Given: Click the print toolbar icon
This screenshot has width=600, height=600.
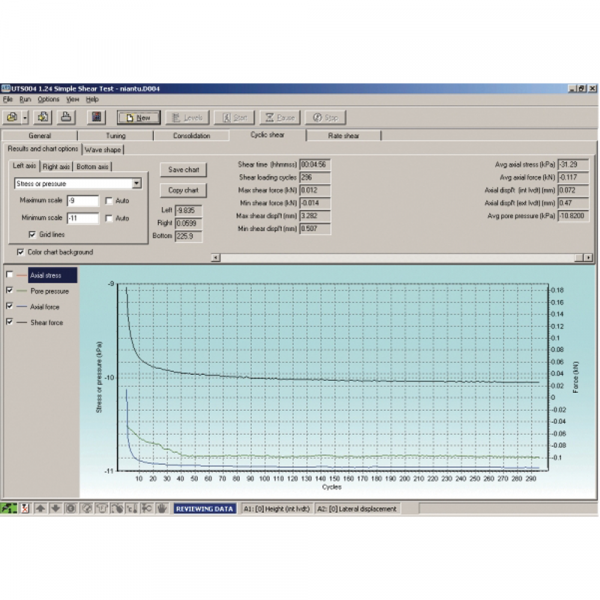Looking at the screenshot, I should (66, 117).
